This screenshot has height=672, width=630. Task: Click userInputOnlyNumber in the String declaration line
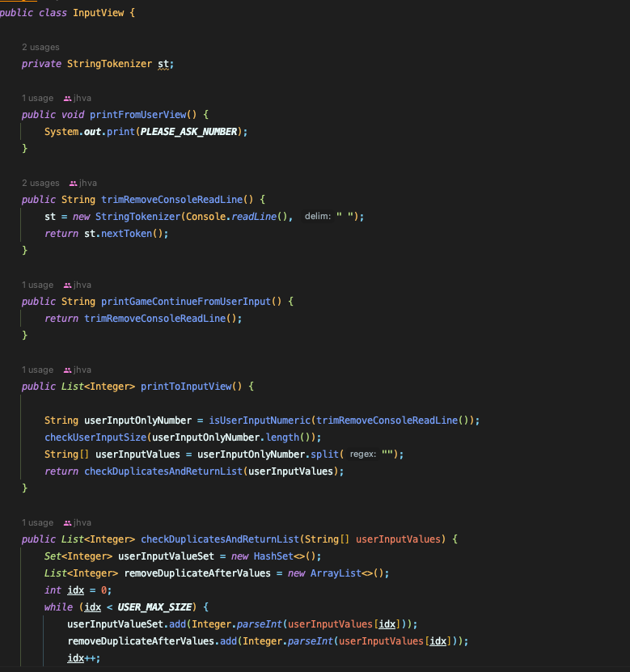137,421
